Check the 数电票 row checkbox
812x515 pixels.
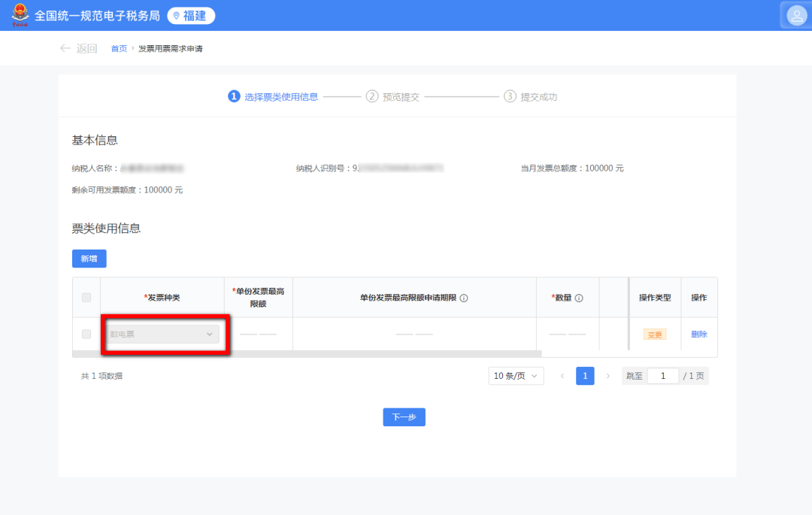coord(86,334)
